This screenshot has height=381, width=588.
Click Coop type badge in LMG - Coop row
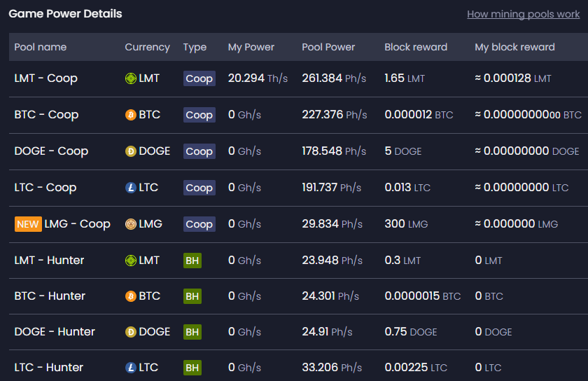click(x=199, y=224)
